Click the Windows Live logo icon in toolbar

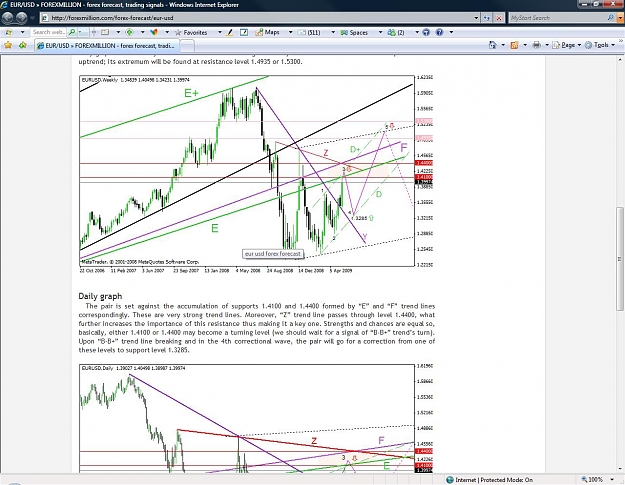pos(8,32)
